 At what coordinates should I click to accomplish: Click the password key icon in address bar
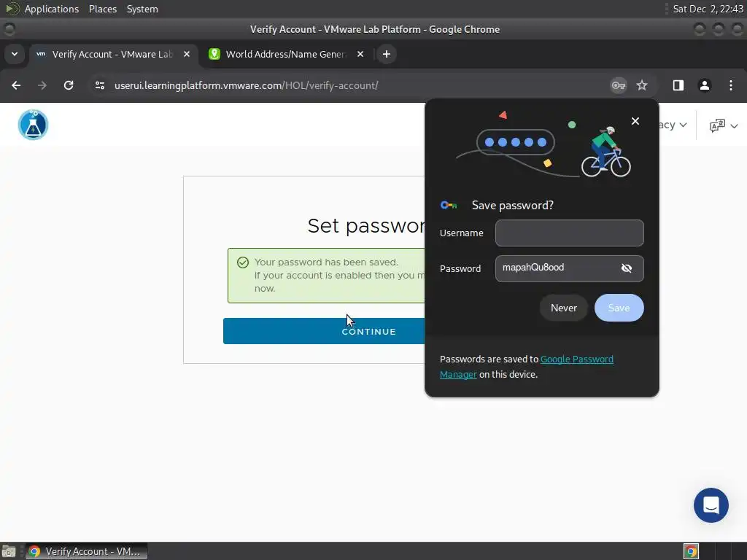pyautogui.click(x=619, y=85)
